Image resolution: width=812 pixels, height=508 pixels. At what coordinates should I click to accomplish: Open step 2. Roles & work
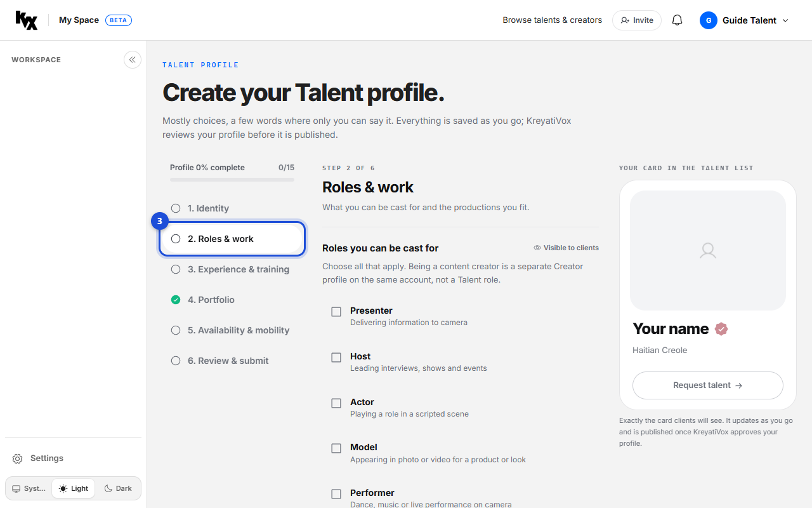[x=232, y=239]
